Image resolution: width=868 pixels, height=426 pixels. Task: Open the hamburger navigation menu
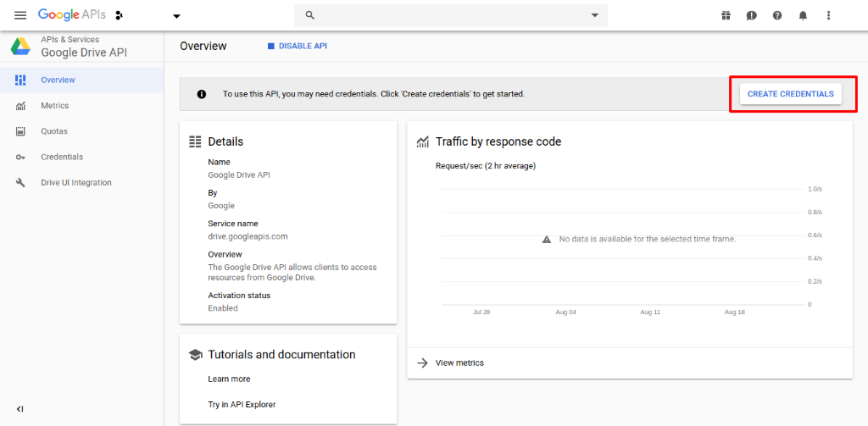(20, 15)
